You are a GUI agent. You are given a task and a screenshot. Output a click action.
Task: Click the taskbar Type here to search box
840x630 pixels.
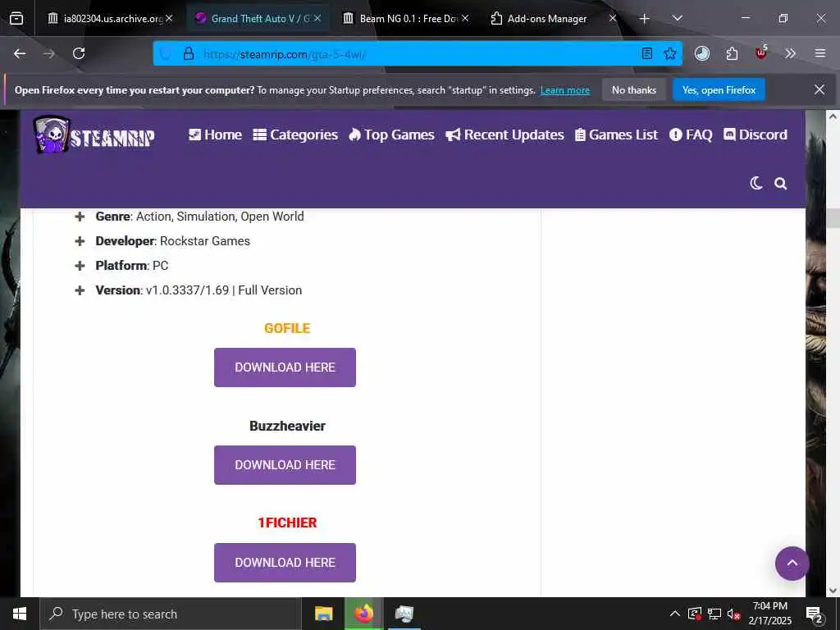click(x=171, y=614)
